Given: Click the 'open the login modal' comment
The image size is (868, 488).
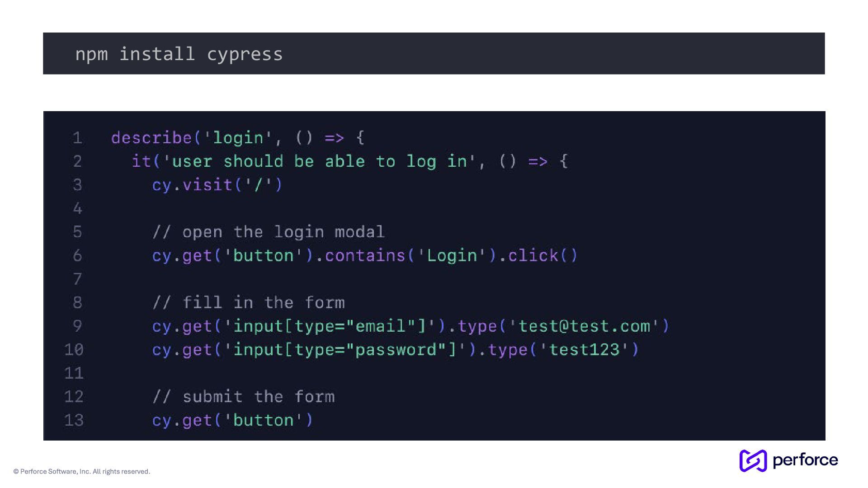Looking at the screenshot, I should click(x=268, y=232).
